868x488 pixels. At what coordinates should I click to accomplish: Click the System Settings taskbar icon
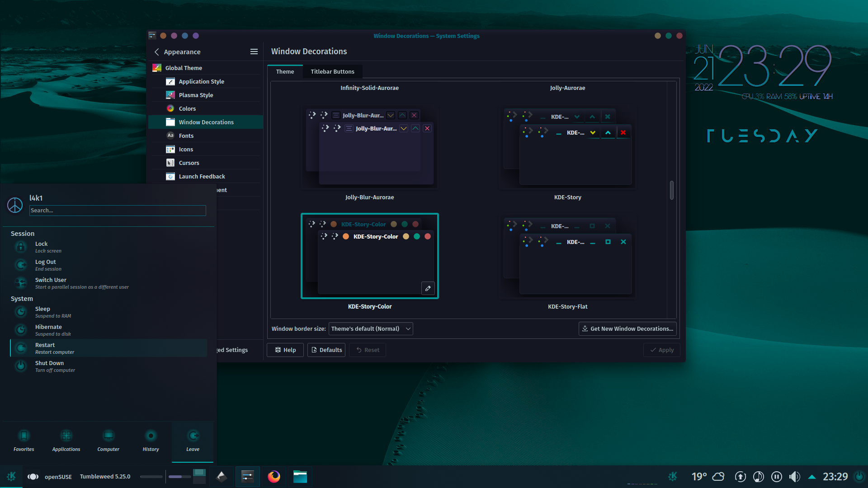coord(248,476)
